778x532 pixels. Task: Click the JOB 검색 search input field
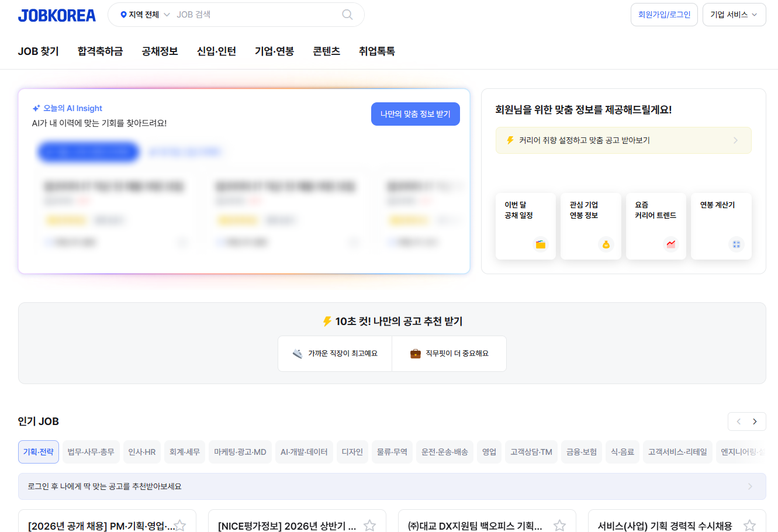256,15
